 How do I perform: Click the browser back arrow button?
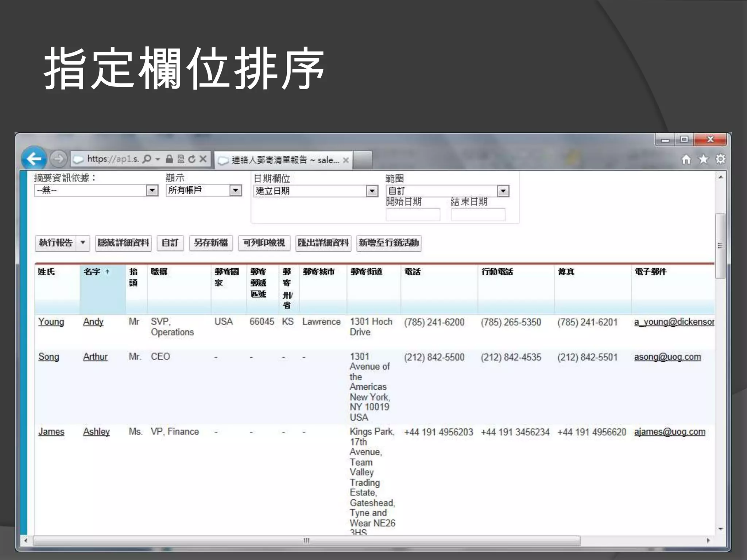click(x=34, y=159)
